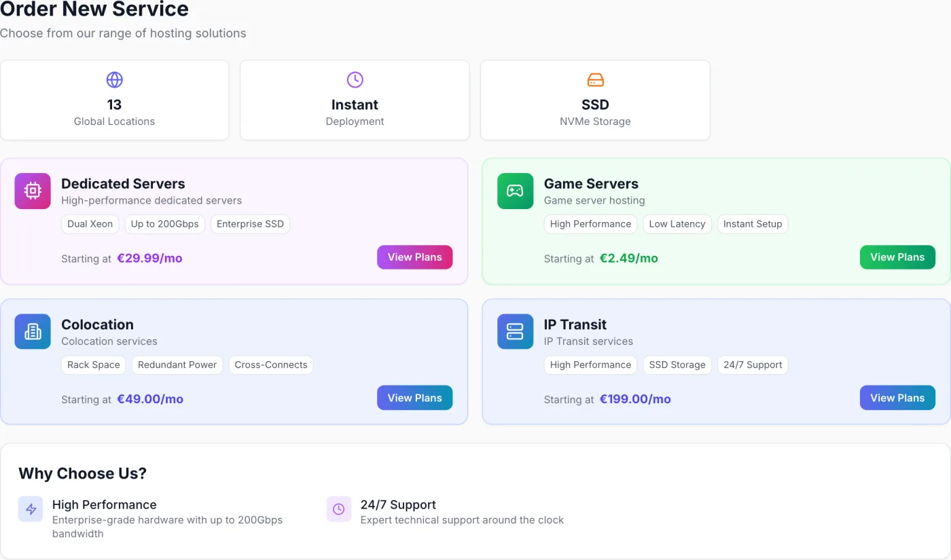This screenshot has width=951, height=560.
Task: Click the lightning bolt High Performance icon
Action: [31, 509]
